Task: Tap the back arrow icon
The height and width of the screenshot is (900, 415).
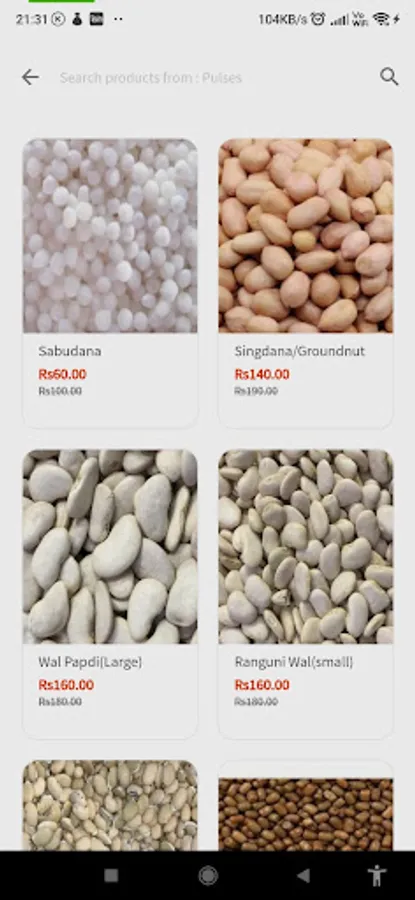Action: 30,77
